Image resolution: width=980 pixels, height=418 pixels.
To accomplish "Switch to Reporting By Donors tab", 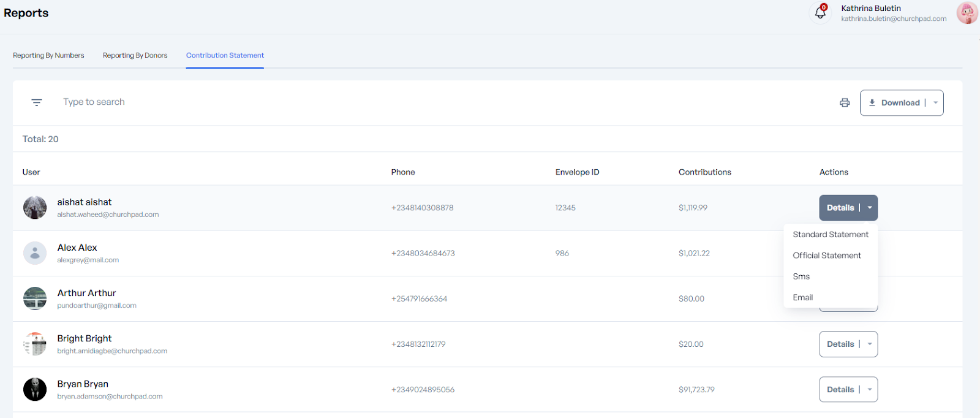I will click(135, 55).
